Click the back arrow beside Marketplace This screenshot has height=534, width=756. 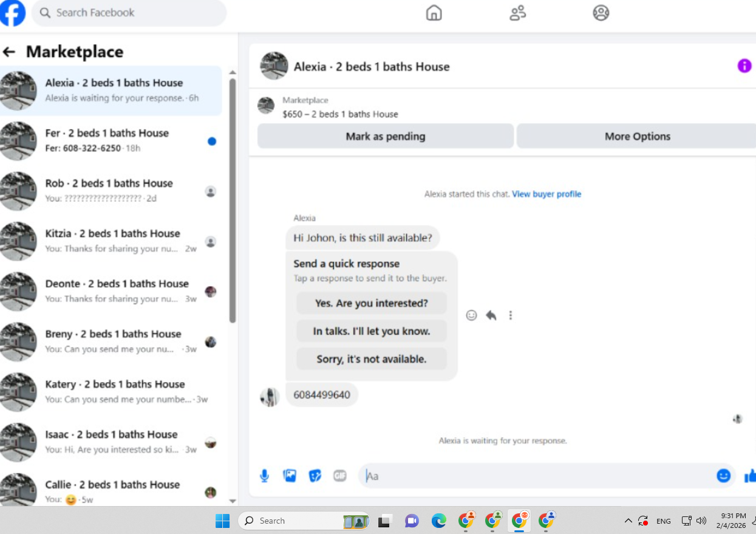tap(9, 52)
